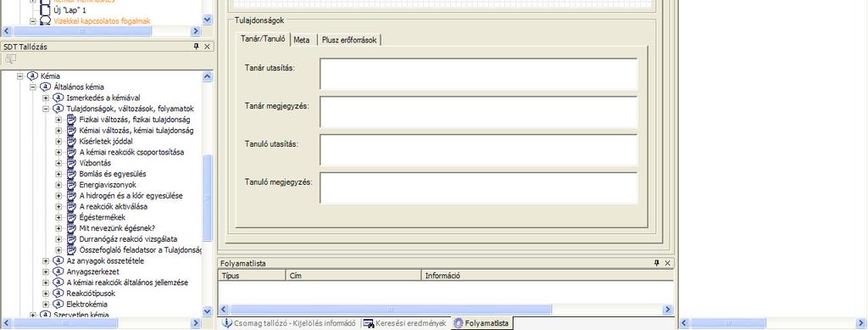Click the lesson icon of Kísérletek jóddal

71,141
